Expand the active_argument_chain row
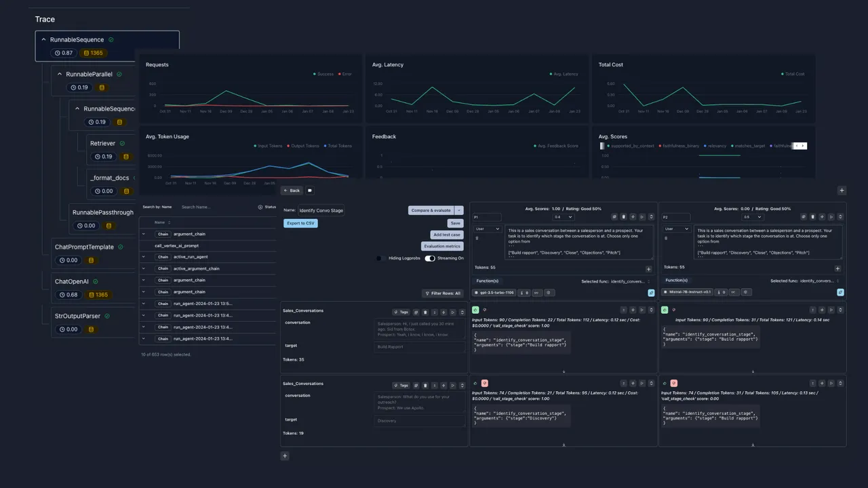Screen dimensions: 868x488 click(x=144, y=268)
